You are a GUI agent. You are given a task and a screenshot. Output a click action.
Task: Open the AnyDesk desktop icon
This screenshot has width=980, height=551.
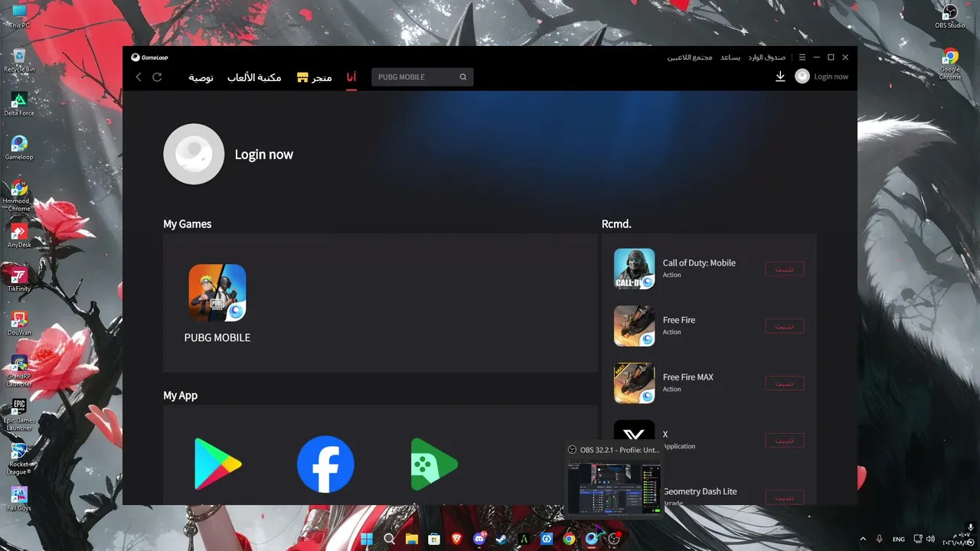[19, 236]
